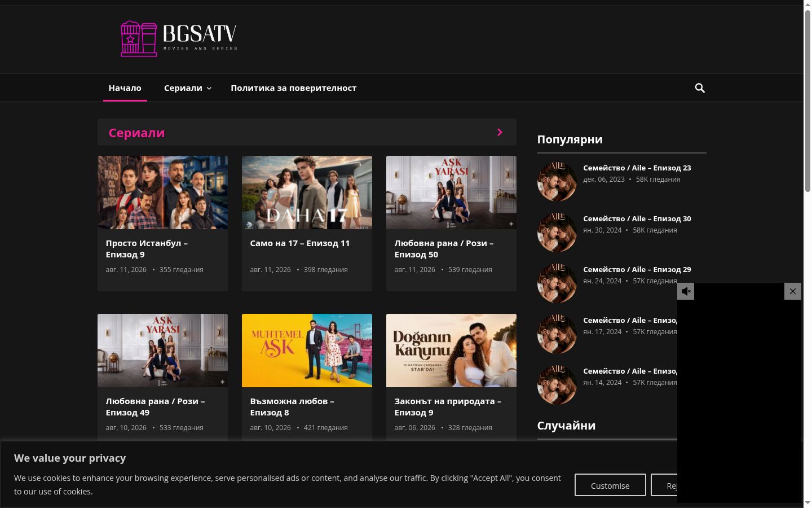Click round thumbnail dated ян. 17, 2024
This screenshot has width=812, height=508.
[x=557, y=334]
